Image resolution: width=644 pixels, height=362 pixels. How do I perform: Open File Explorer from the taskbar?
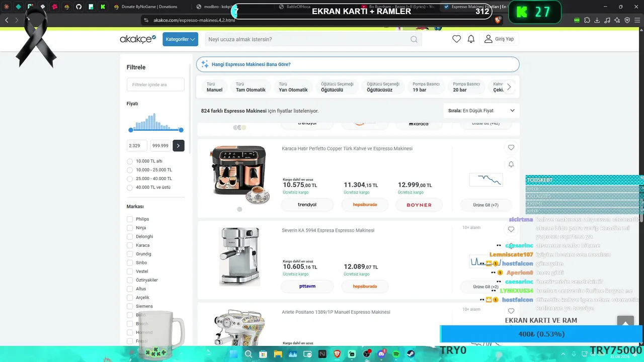coord(278,354)
